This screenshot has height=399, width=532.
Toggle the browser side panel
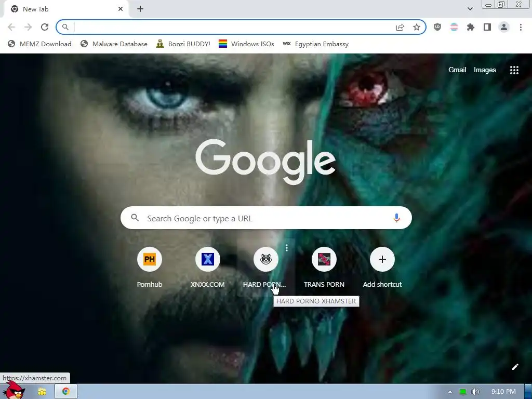(x=487, y=27)
